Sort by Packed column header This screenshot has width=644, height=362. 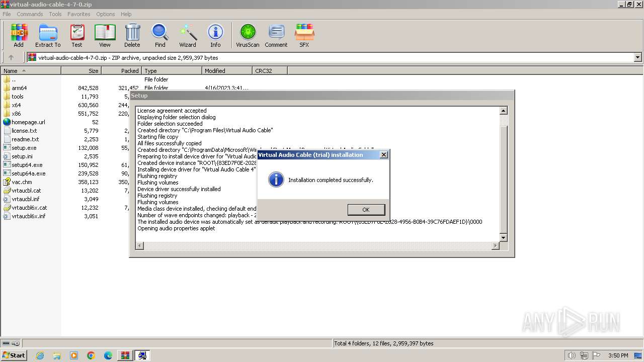click(x=121, y=71)
